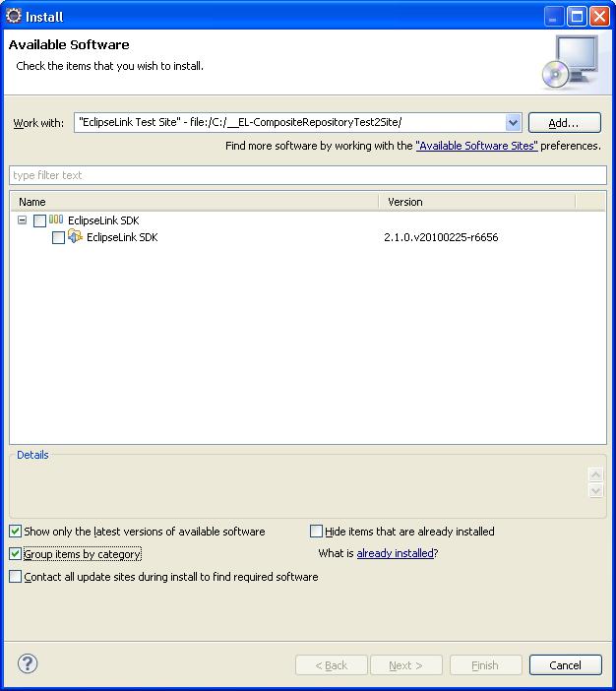Check the EclipseLink SDK category checkbox

tap(39, 220)
